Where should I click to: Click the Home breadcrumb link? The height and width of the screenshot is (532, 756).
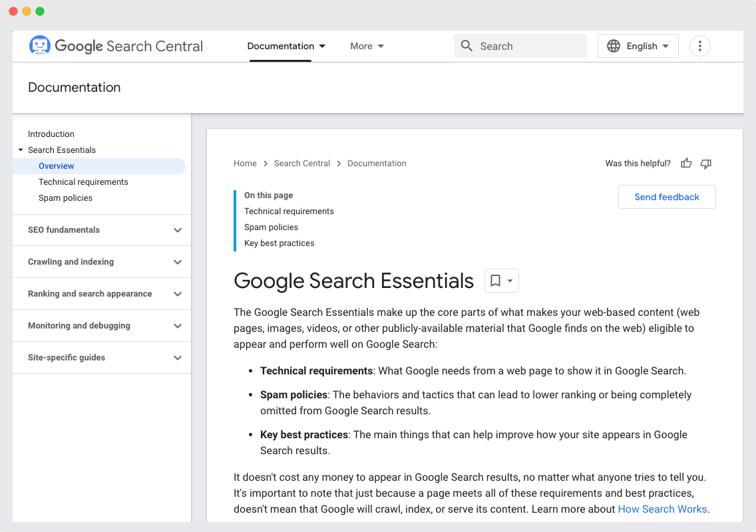(245, 164)
